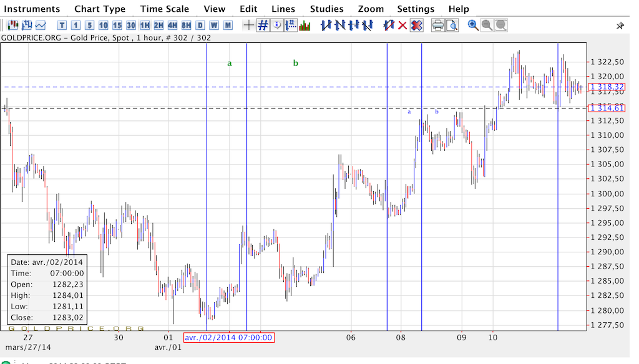Toggle the data info balloon icon

[276, 26]
